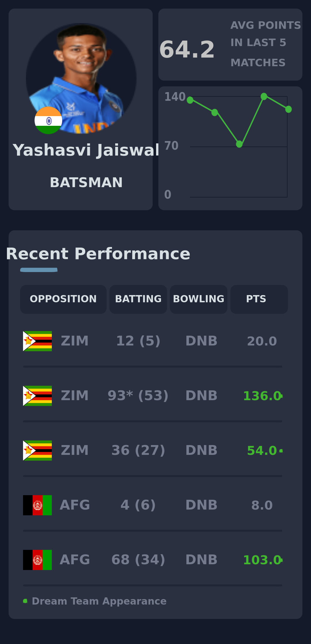
Task: Click the Recent Performance heading
Action: click(98, 254)
